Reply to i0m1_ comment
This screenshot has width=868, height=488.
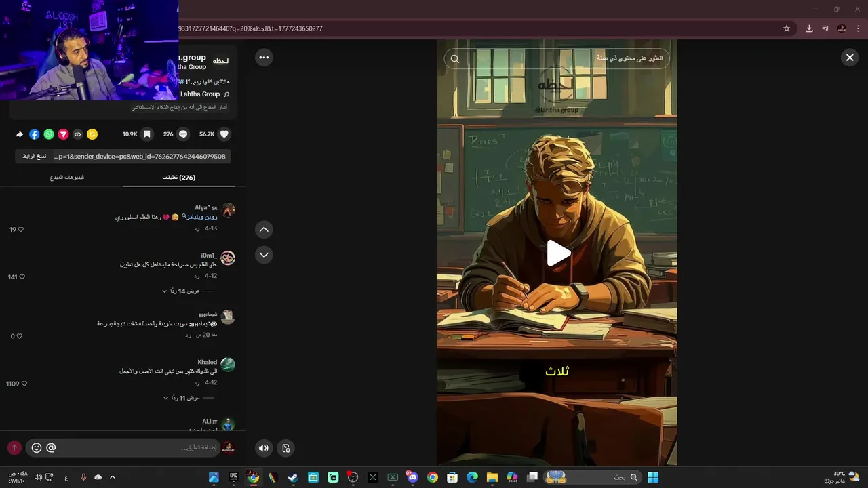click(x=197, y=277)
